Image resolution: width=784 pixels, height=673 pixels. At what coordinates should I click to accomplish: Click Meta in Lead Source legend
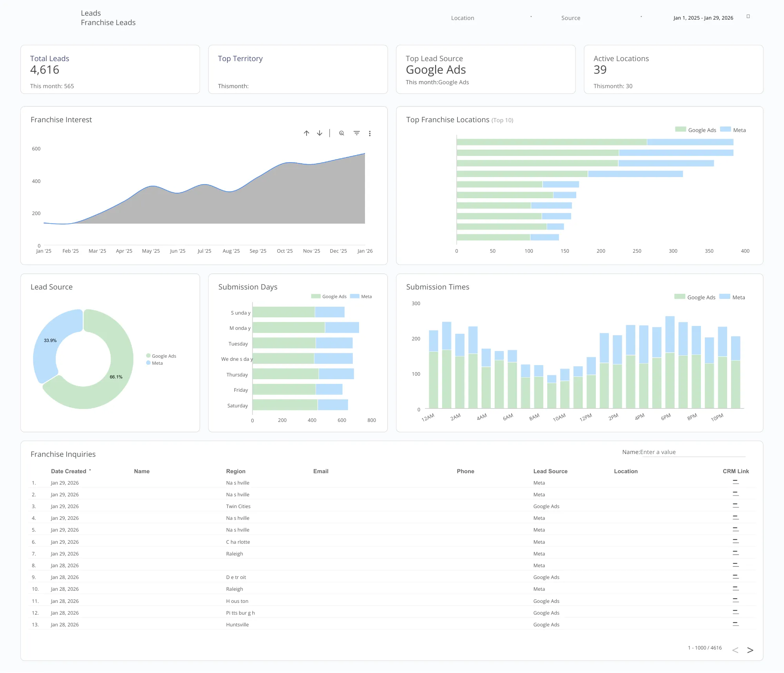154,363
